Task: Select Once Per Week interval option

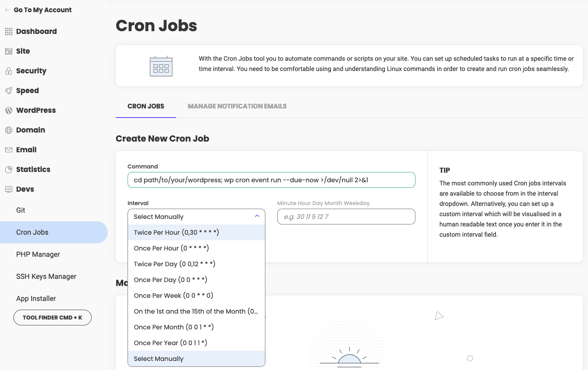Action: pyautogui.click(x=196, y=295)
